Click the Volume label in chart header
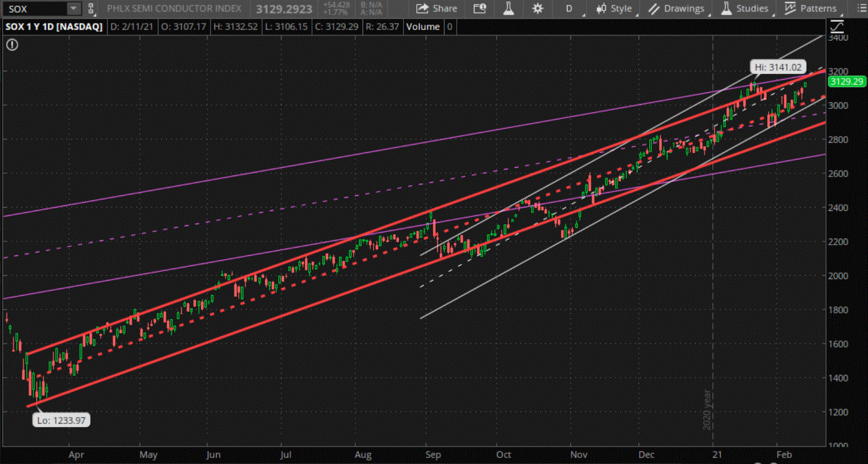 click(x=422, y=27)
